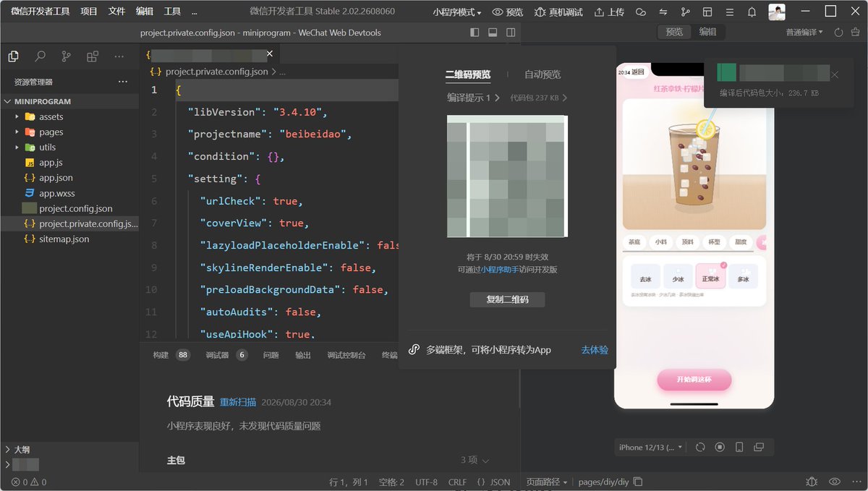The width and height of the screenshot is (868, 491).
Task: Copy page path icon next to pages/diy/diy
Action: (x=638, y=482)
